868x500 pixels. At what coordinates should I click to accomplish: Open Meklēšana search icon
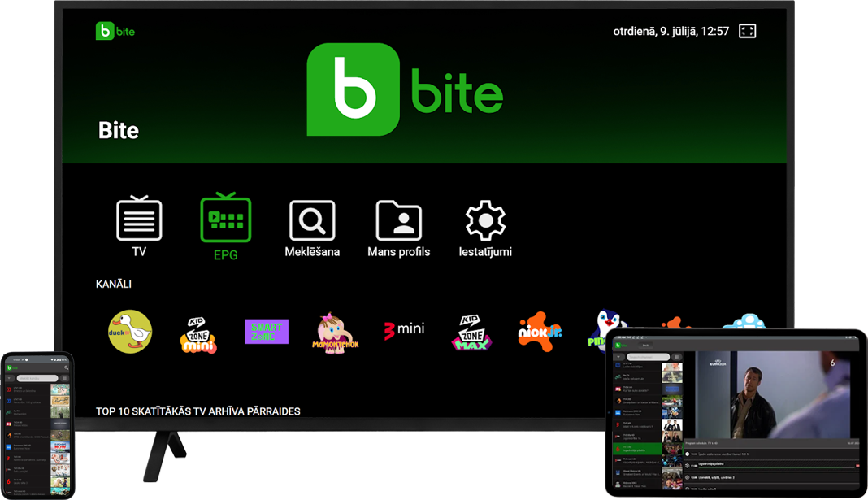312,221
